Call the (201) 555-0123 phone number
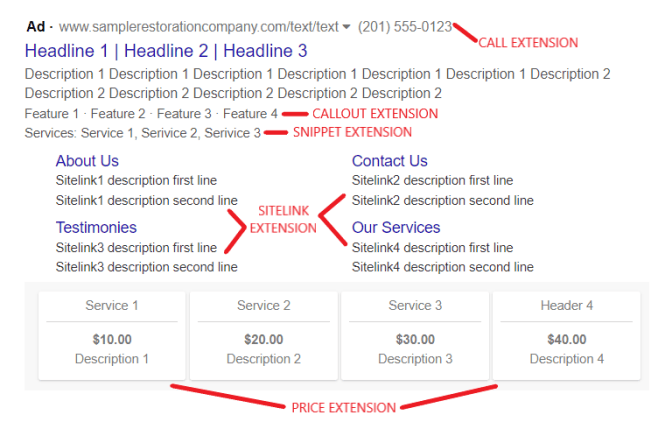 (403, 27)
